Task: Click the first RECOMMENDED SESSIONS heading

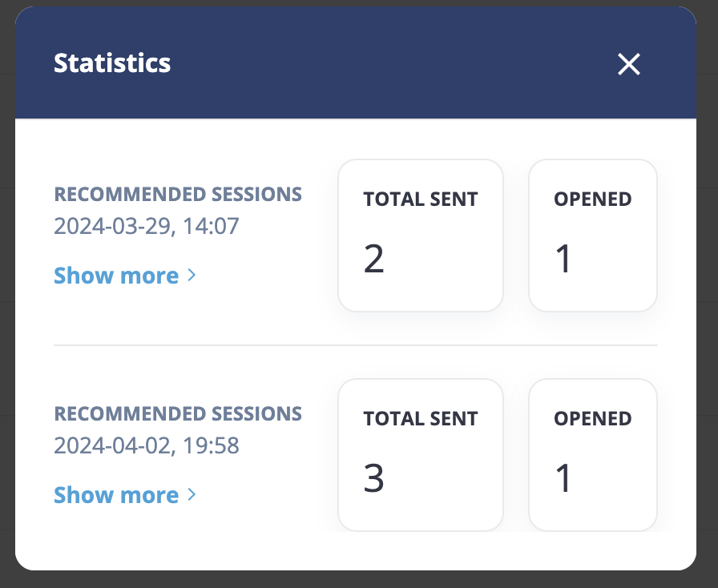Action: [x=178, y=194]
